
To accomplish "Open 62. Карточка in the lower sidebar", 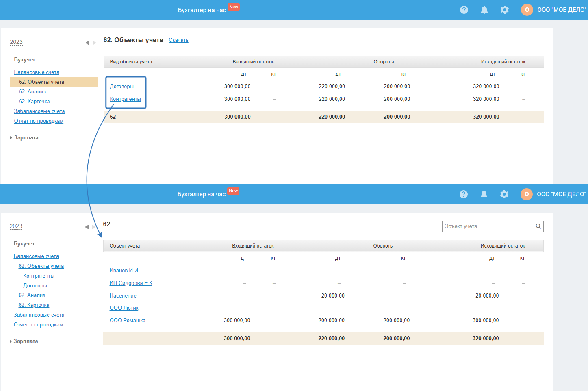I will coord(34,305).
